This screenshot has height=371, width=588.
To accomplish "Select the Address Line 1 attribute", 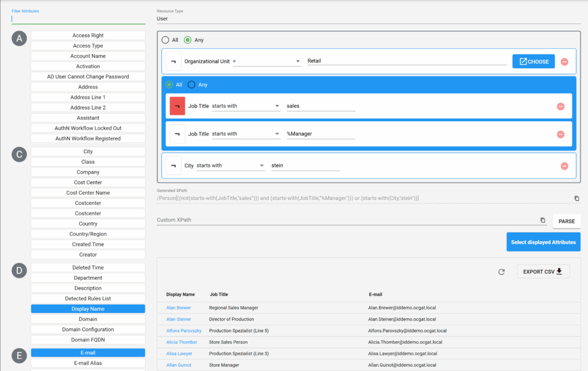I will (x=88, y=97).
